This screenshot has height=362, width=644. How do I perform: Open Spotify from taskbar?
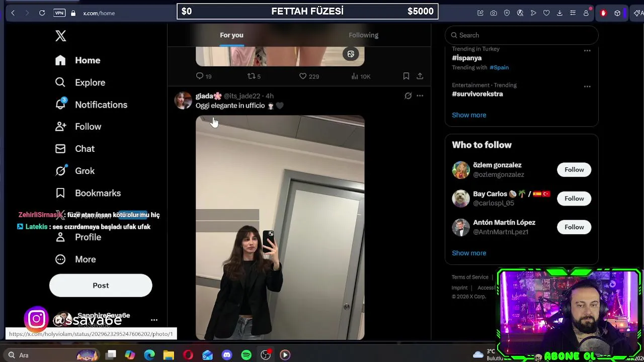[x=246, y=355]
